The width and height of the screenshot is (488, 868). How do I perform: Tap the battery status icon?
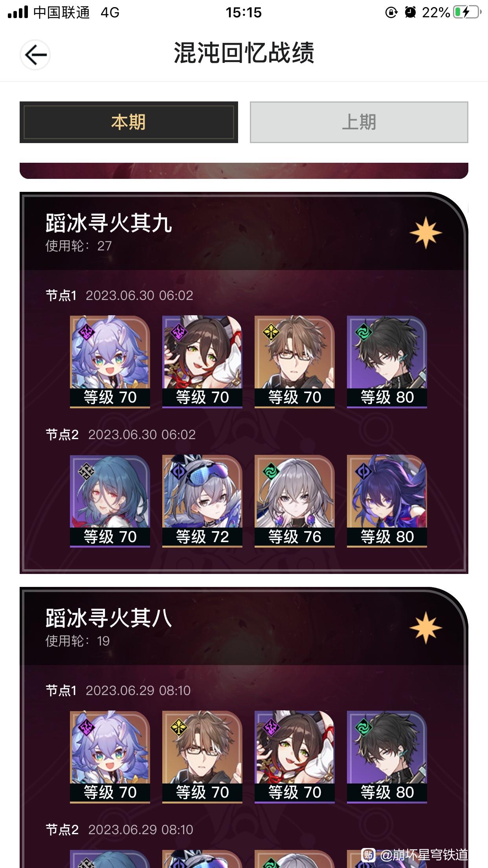point(467,13)
